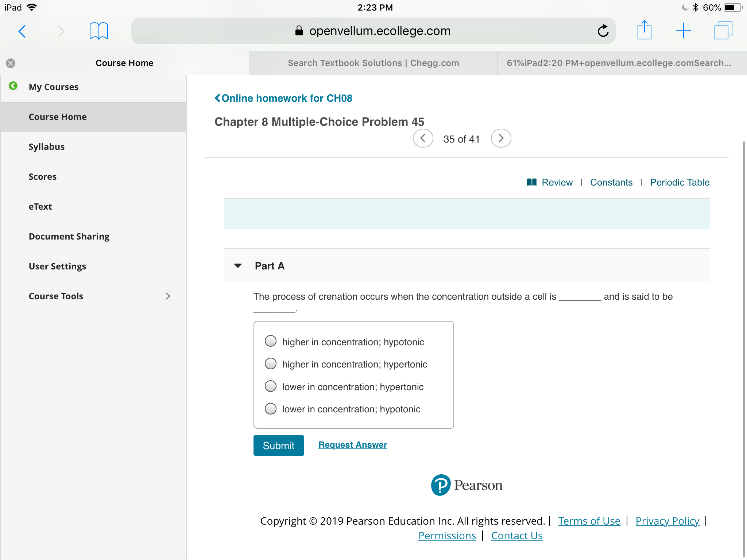
Task: Click the share icon in browser toolbar
Action: coord(645,31)
